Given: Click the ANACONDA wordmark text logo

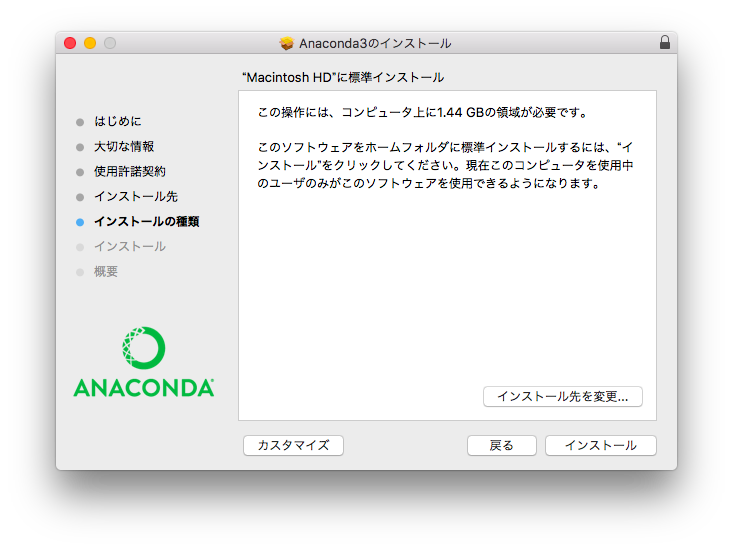Looking at the screenshot, I should (x=144, y=388).
